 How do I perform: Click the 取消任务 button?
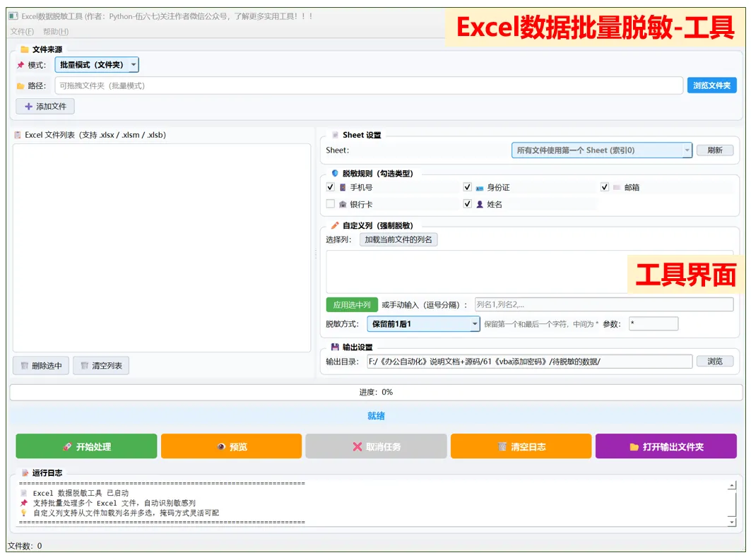tap(376, 446)
